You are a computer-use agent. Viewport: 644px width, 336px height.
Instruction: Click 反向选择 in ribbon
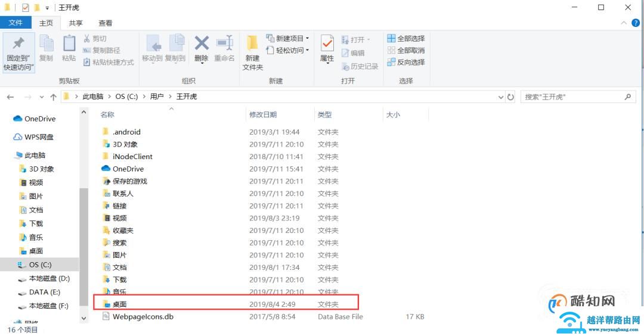tap(406, 62)
